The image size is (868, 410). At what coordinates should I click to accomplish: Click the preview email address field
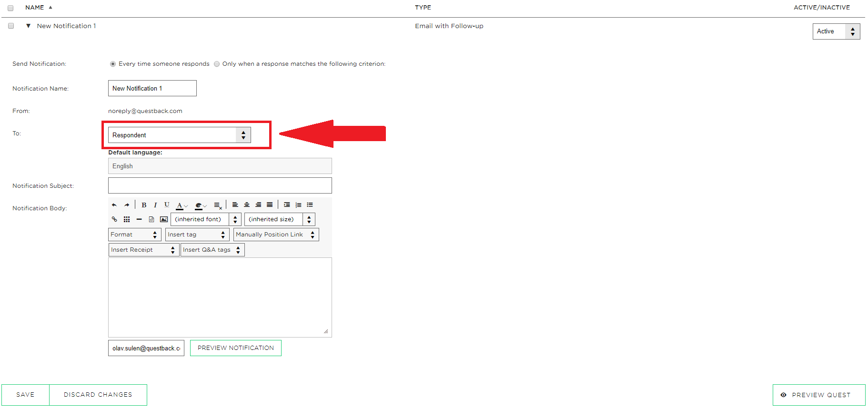pos(146,348)
